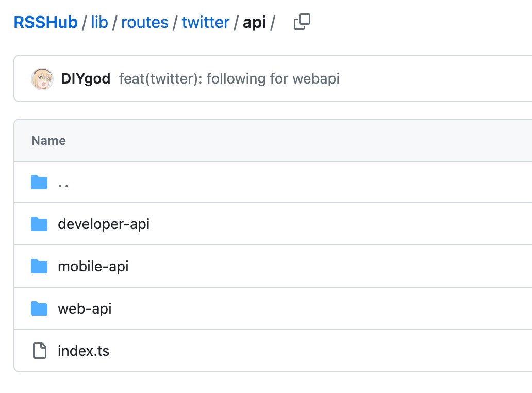Open the web-api directory

(x=85, y=309)
